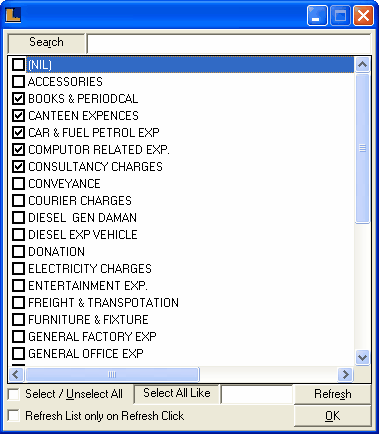Viewport: 379px width, 434px height.
Task: Close the dialog with the red X
Action: tap(363, 15)
